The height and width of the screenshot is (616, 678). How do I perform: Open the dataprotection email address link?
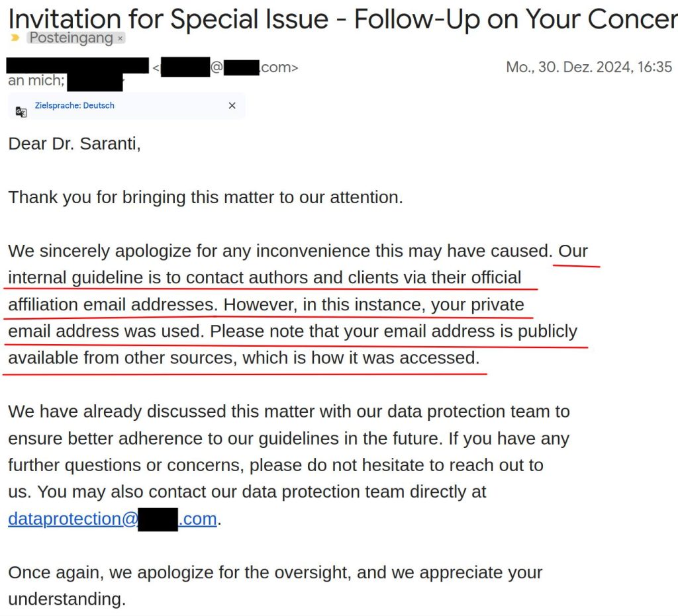(x=113, y=519)
